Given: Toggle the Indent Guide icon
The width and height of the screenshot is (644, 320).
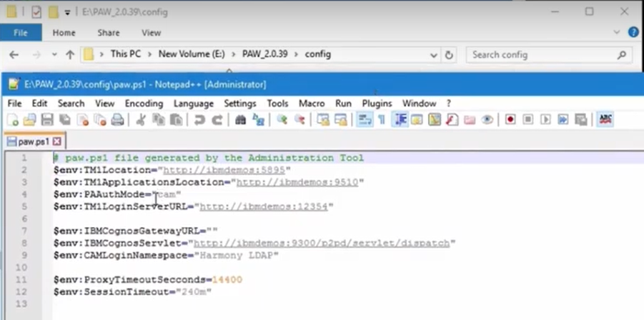Looking at the screenshot, I should tap(400, 120).
